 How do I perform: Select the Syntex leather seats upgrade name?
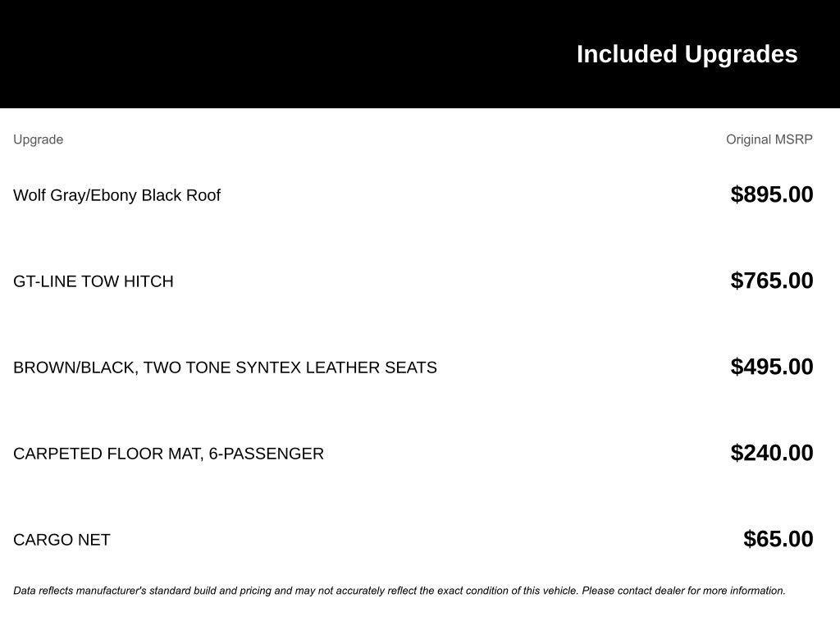point(225,367)
